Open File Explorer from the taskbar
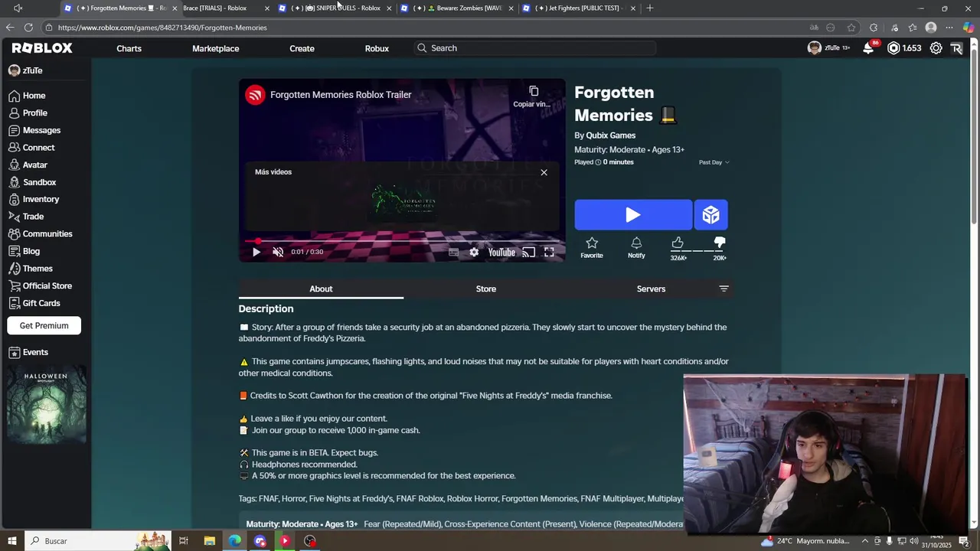The height and width of the screenshot is (551, 980). (209, 541)
